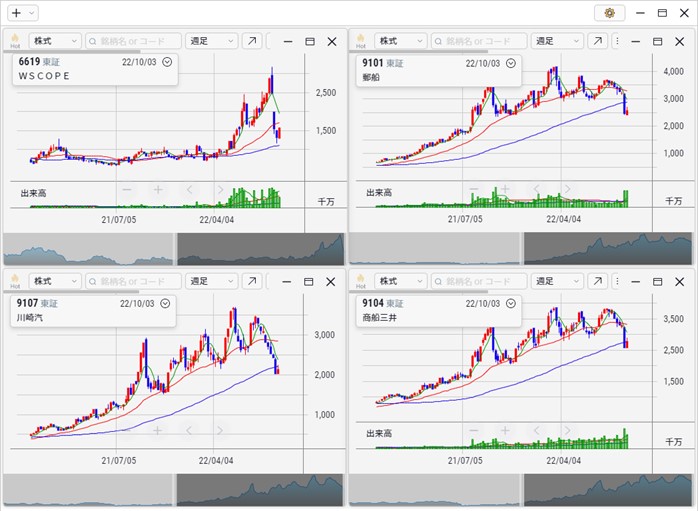Step chart left arrow in 9104 chart
Viewport: 698px width, 511px height.
tap(536, 430)
